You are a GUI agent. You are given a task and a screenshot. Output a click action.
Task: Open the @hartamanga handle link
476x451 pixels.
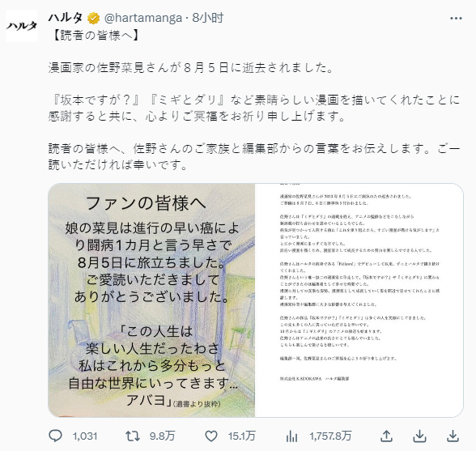143,19
